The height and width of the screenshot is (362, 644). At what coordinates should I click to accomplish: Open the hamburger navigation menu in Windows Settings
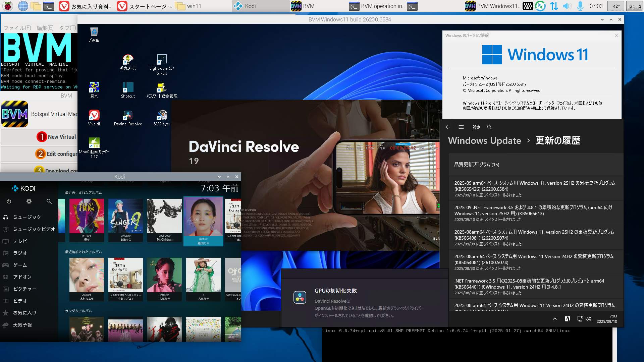pyautogui.click(x=461, y=127)
